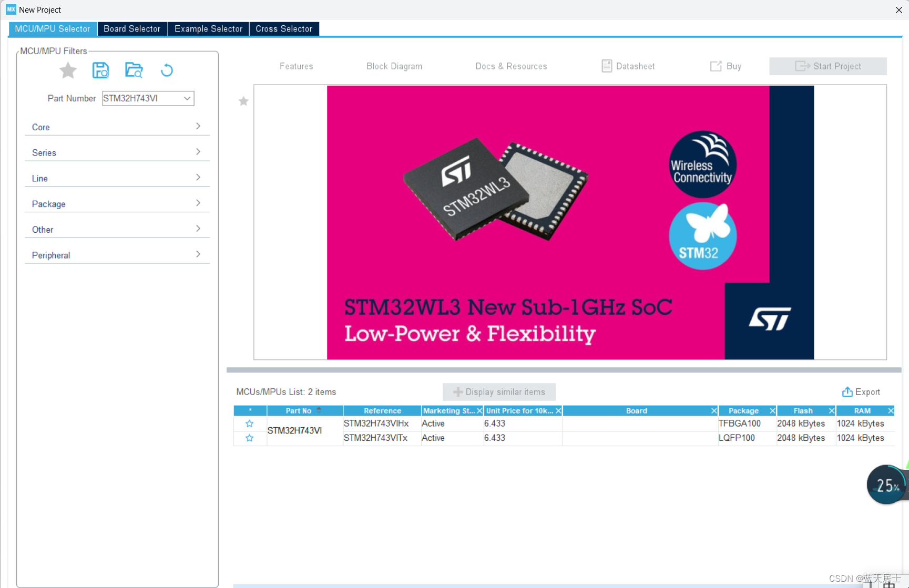Click LQFP100 package cell
Viewport: 909px width, 588px height.
coord(747,438)
